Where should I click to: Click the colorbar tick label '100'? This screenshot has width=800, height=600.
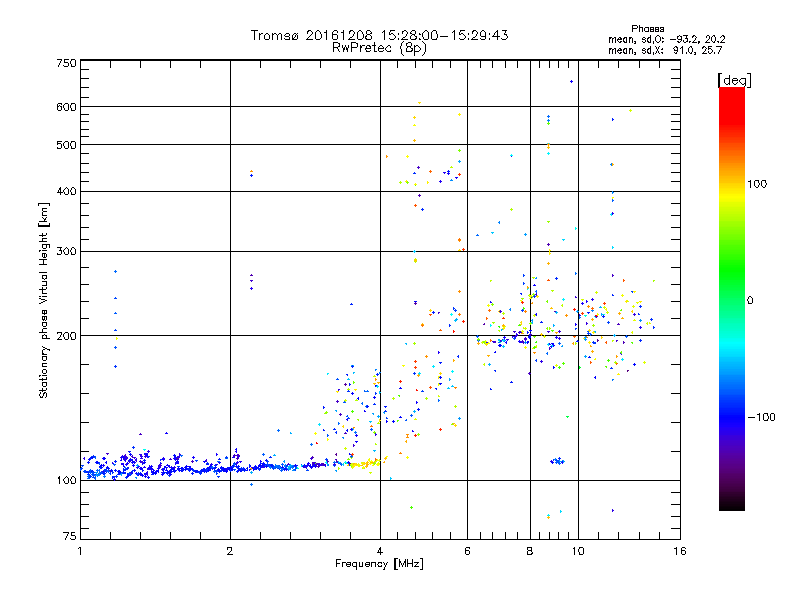click(757, 184)
